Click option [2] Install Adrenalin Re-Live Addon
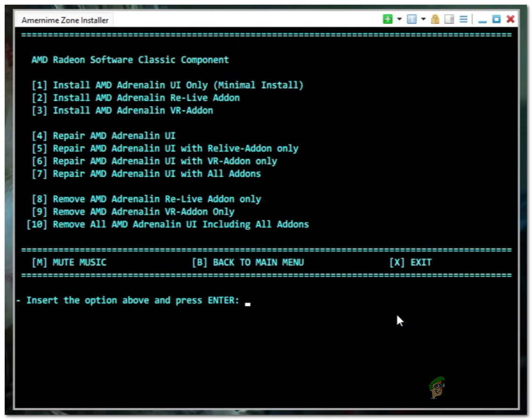 pyautogui.click(x=136, y=97)
